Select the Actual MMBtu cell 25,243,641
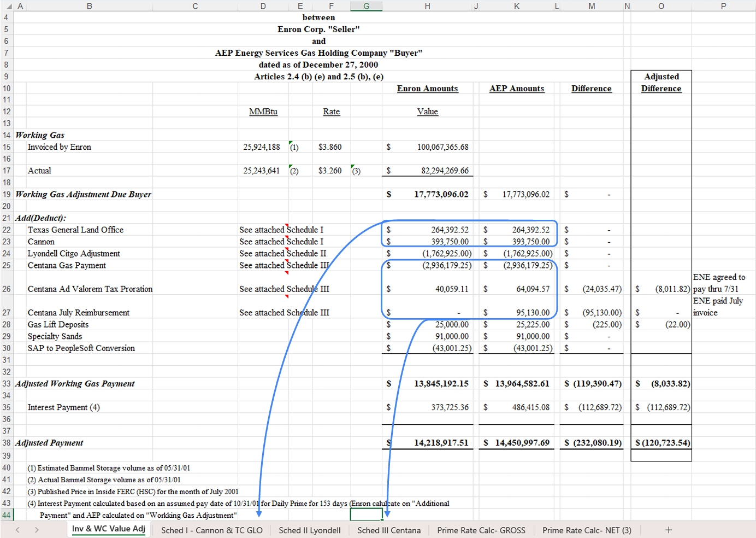 pyautogui.click(x=262, y=171)
